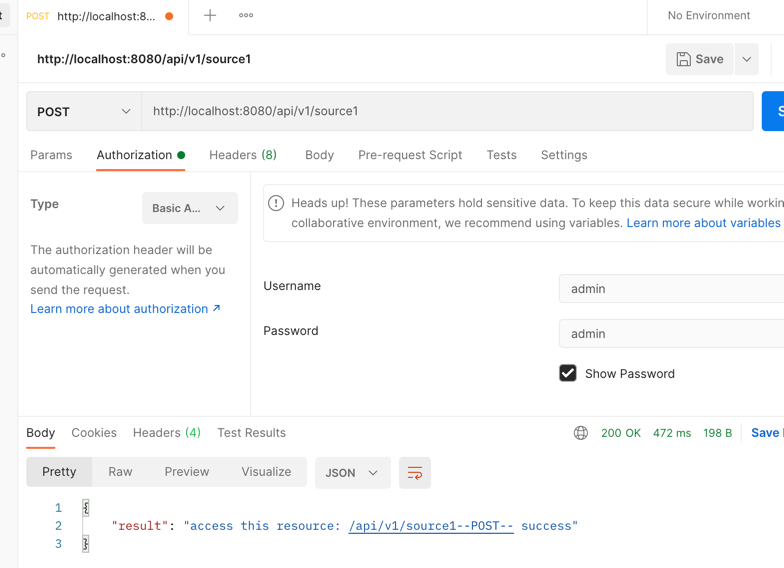Expand the Save options arrow
The height and width of the screenshot is (568, 784).
(x=747, y=59)
